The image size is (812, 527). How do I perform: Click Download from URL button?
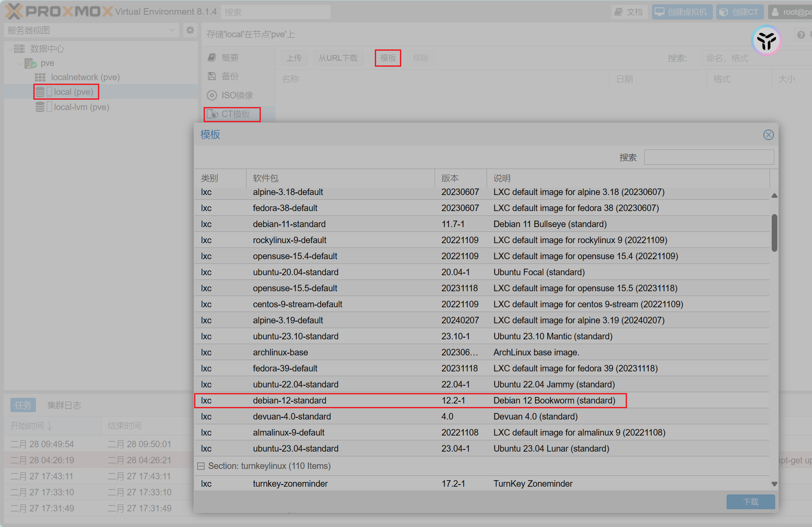coord(338,58)
